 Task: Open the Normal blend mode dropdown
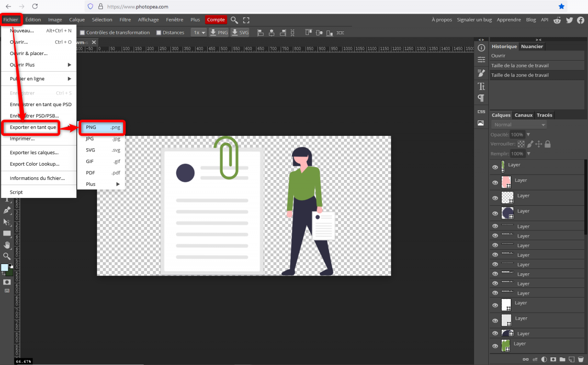pyautogui.click(x=519, y=125)
